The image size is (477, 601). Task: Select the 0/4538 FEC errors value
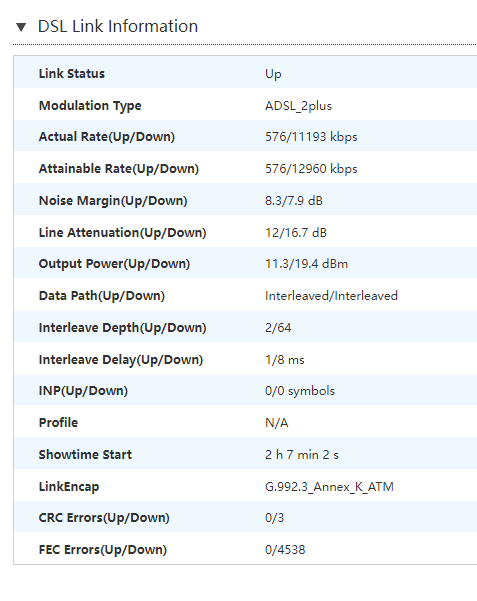tap(285, 550)
